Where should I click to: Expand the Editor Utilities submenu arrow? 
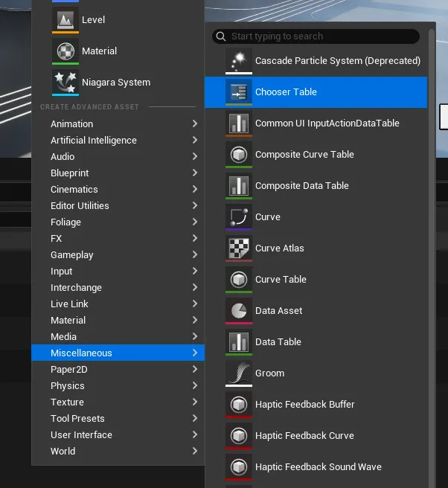pos(195,205)
